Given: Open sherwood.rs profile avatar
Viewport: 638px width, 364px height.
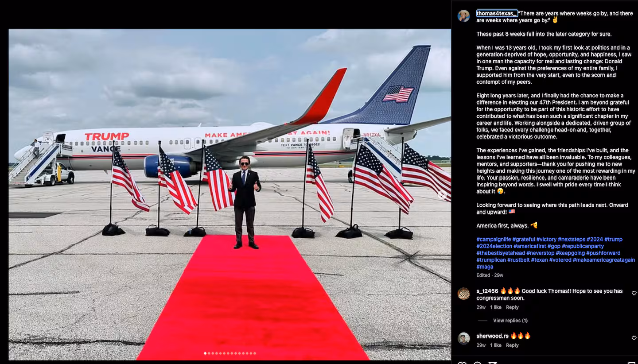Looking at the screenshot, I should (x=463, y=338).
